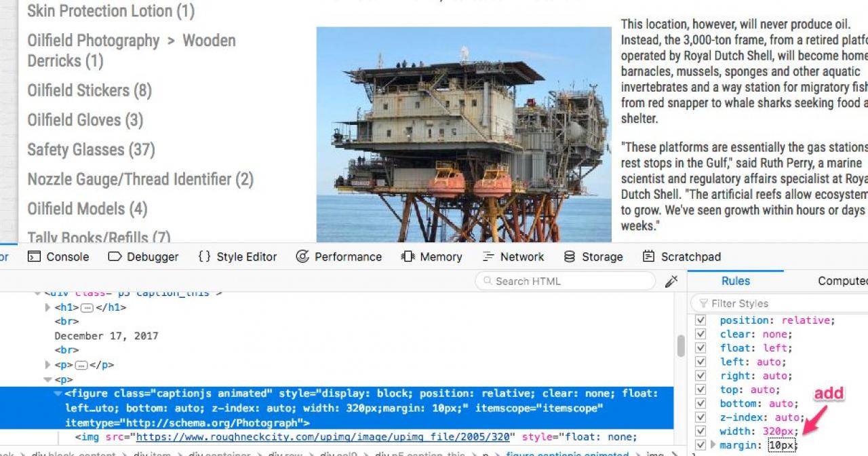Click the Debugger tab icon

[115, 256]
